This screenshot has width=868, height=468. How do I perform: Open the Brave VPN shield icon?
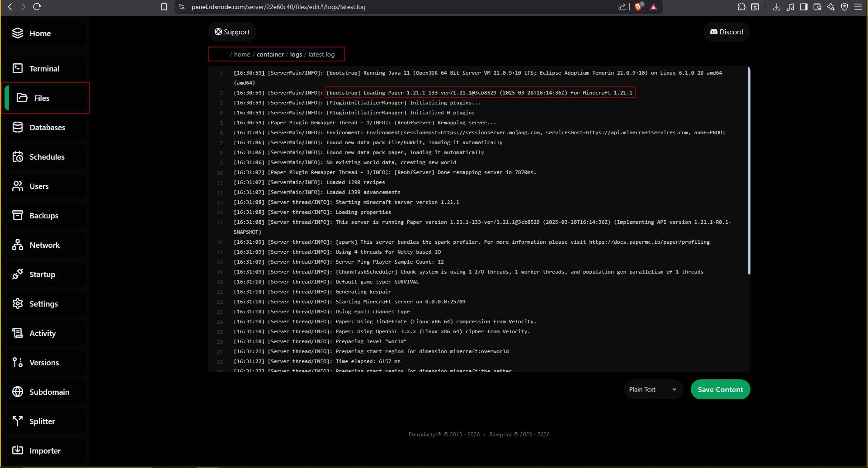pyautogui.click(x=844, y=7)
